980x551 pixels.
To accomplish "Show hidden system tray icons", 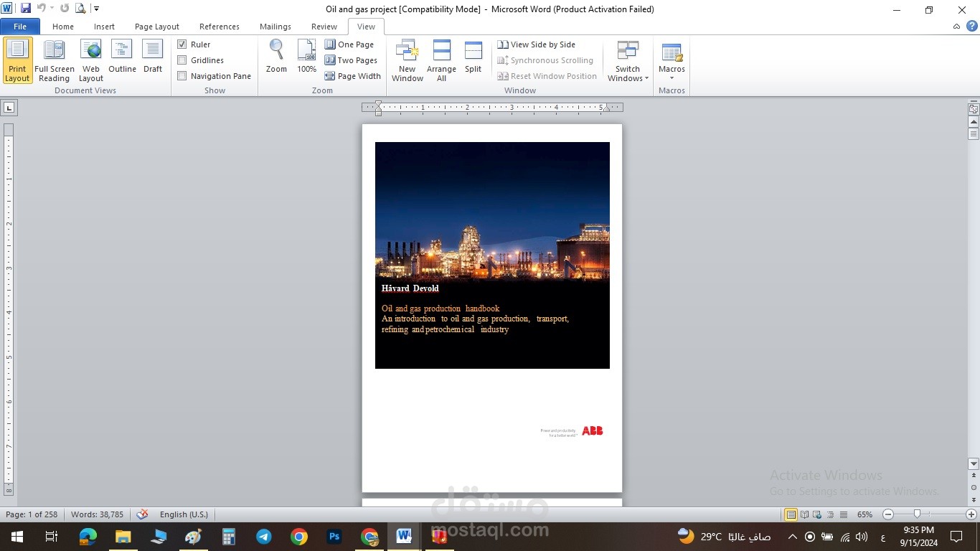I will click(792, 537).
